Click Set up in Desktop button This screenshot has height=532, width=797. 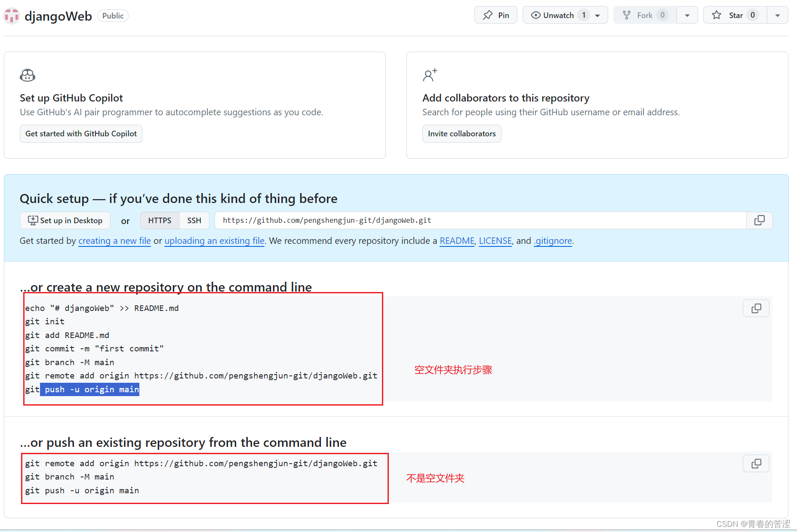click(x=65, y=220)
